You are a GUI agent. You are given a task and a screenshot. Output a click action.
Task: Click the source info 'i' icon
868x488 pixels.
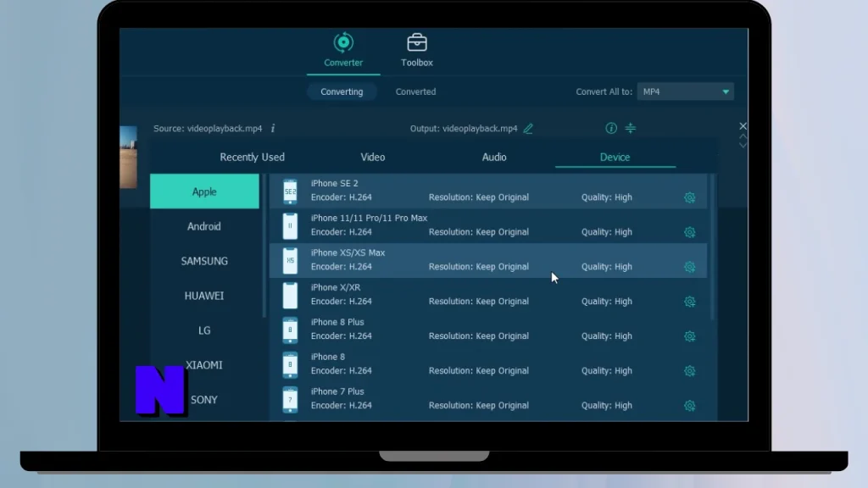273,129
